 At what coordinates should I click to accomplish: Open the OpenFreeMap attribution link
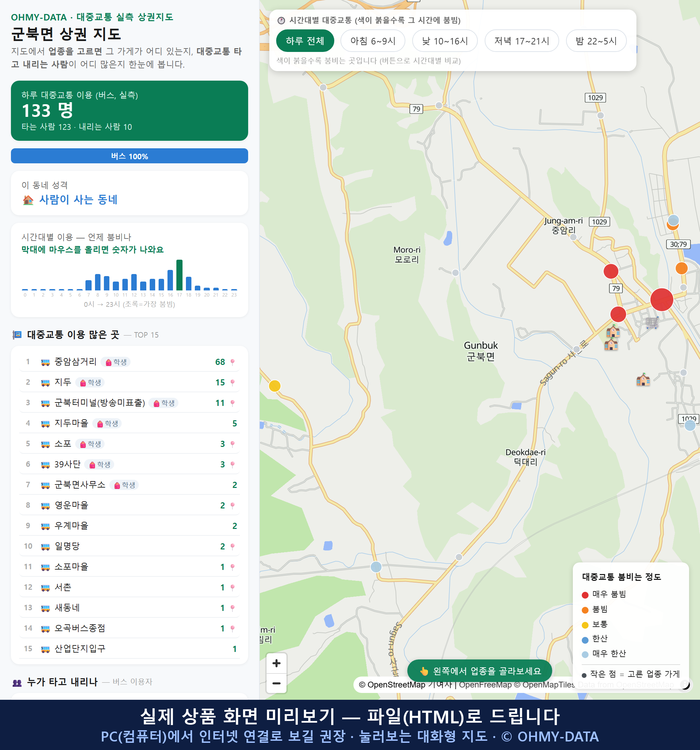coord(485,684)
